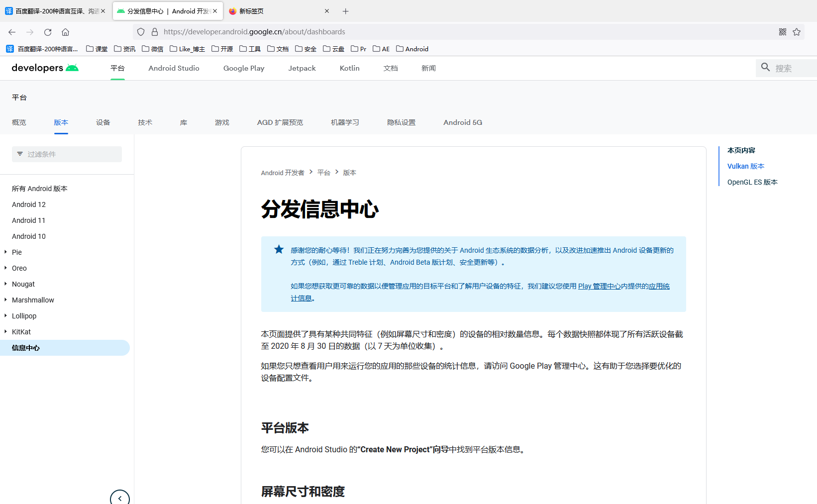
Task: Close the 新标签页 browser tab
Action: tap(327, 11)
